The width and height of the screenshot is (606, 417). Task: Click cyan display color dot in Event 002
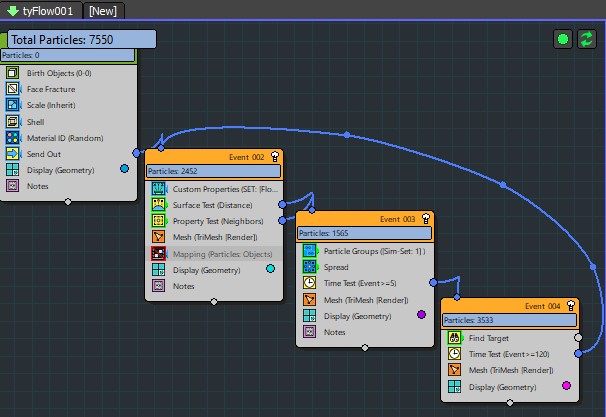[x=271, y=269]
